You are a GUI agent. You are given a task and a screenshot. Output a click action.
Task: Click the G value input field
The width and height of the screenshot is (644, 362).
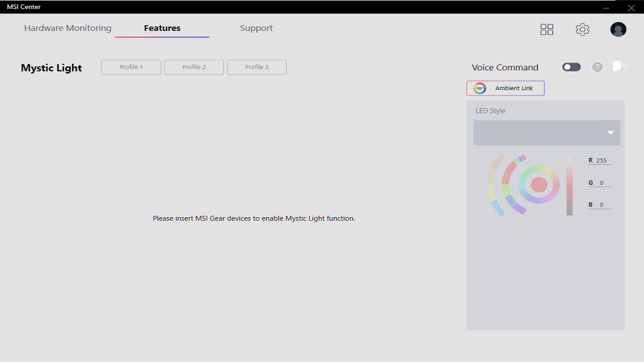coord(603,182)
